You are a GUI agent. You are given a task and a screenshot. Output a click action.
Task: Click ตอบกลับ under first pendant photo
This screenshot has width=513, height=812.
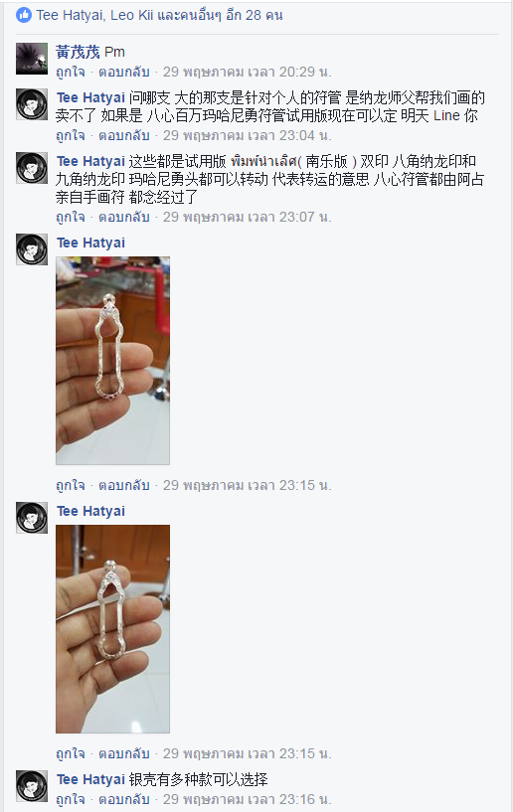coord(124,485)
